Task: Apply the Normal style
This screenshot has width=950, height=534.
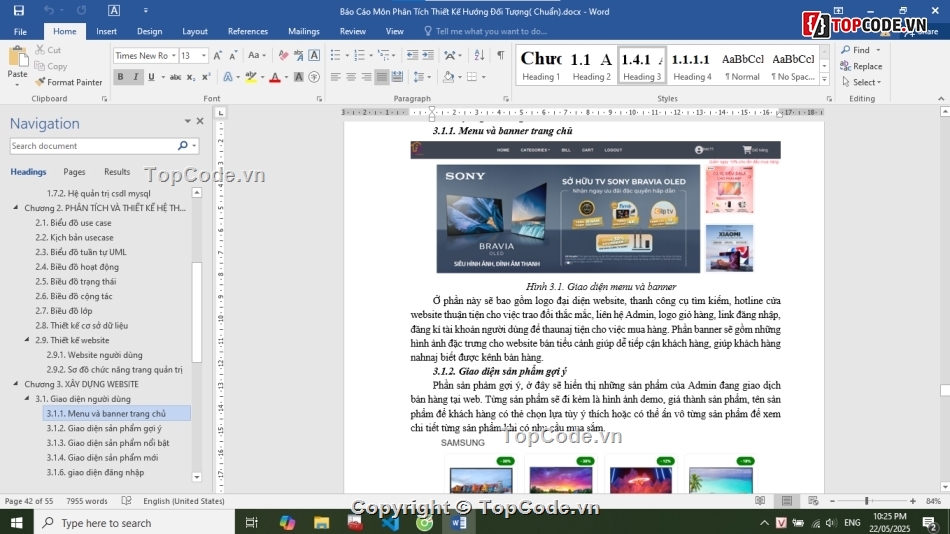Action: pyautogui.click(x=742, y=65)
